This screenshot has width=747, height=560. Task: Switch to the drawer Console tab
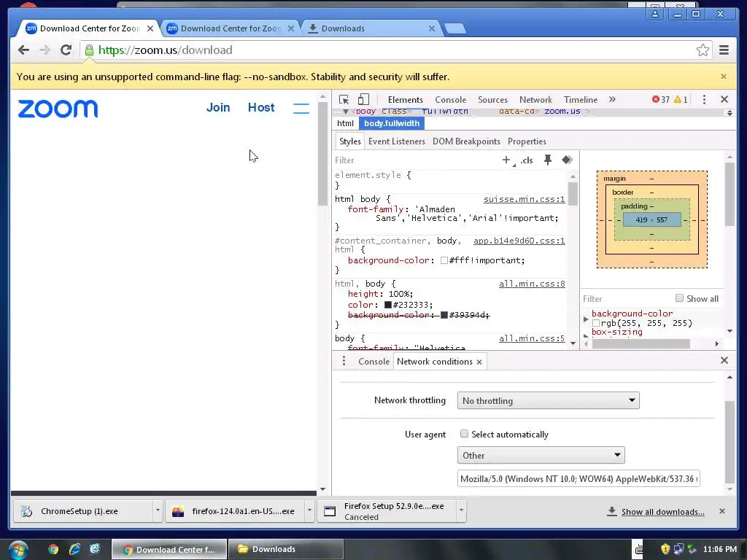click(373, 362)
